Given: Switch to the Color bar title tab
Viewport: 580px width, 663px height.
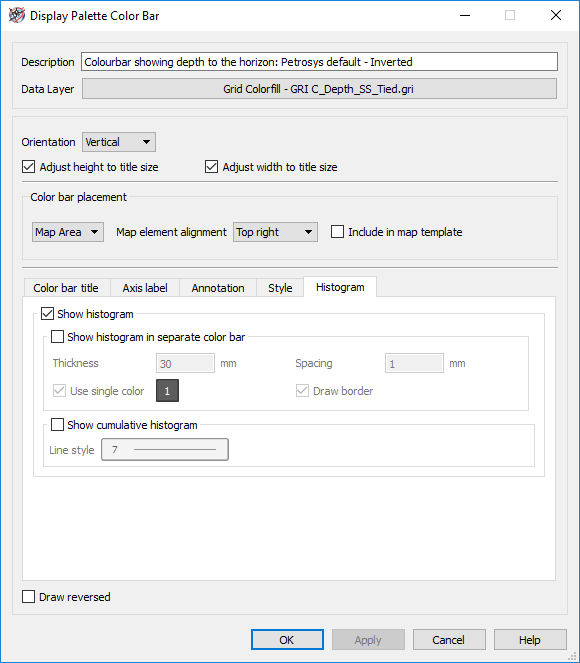Looking at the screenshot, I should tap(66, 288).
